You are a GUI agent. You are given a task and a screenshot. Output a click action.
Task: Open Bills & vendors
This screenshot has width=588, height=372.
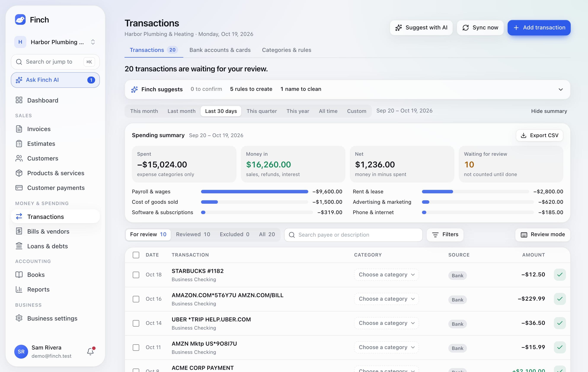pyautogui.click(x=55, y=231)
